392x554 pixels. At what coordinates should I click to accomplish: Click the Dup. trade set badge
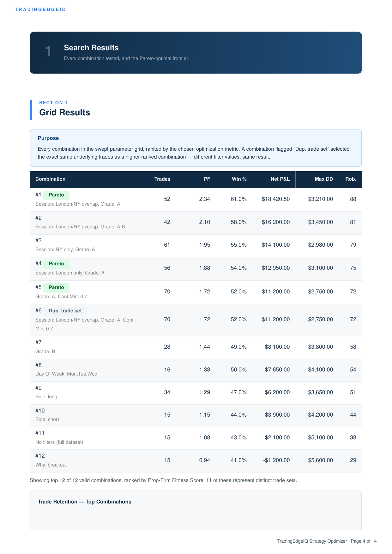click(65, 311)
